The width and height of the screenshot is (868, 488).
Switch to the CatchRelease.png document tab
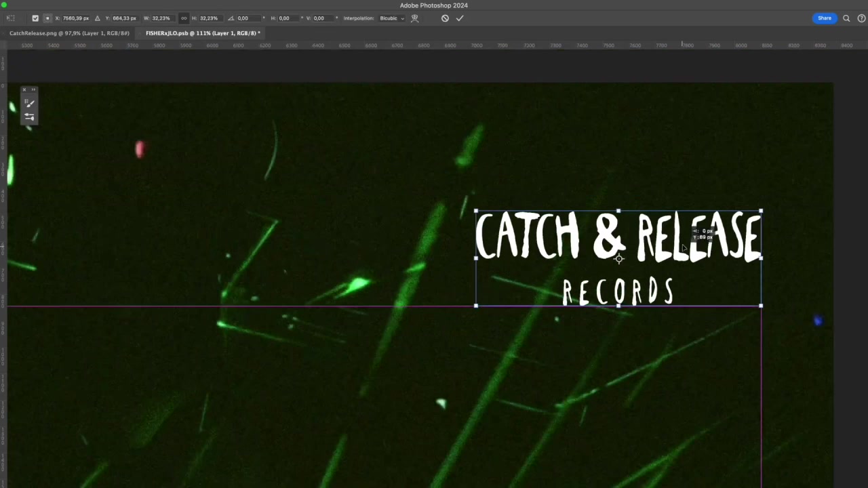point(69,33)
